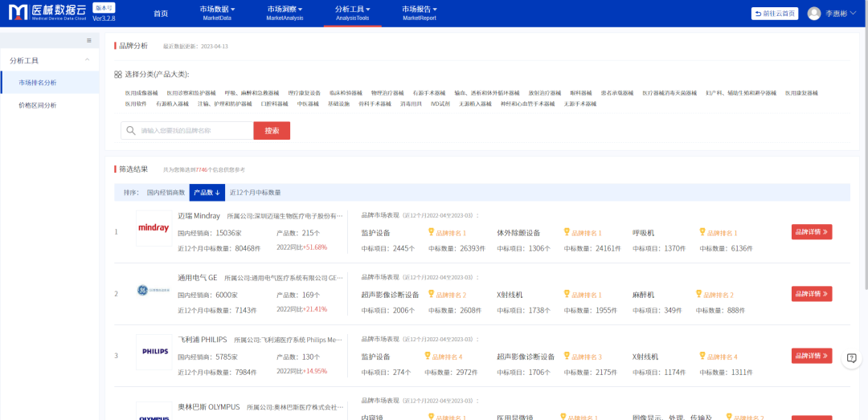Open 品牌详情 for 通用电气 GE
This screenshot has height=420, width=868.
click(812, 294)
